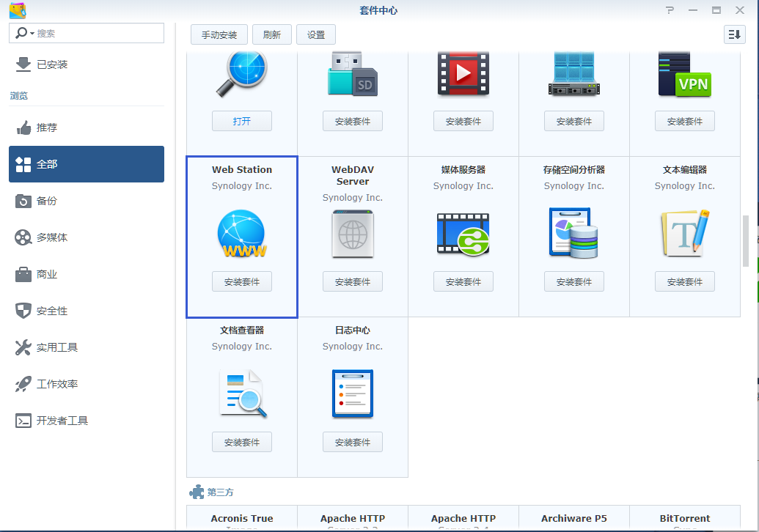Show the 安全性 category
The image size is (759, 532).
[87, 311]
